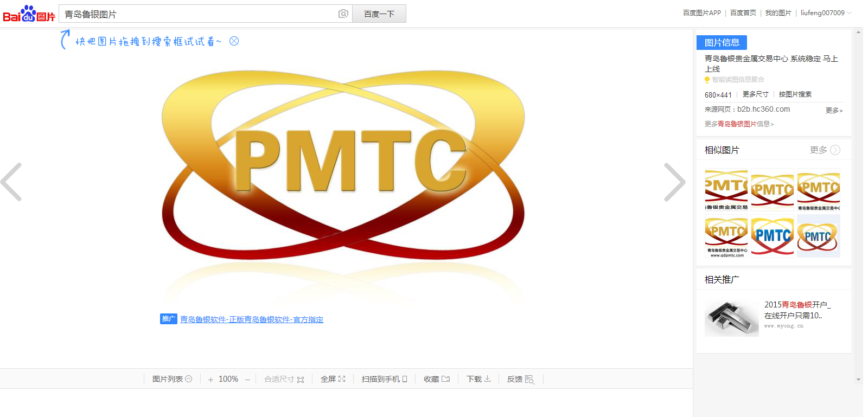Click the Baidu Images logo
The height and width of the screenshot is (417, 868).
click(29, 14)
